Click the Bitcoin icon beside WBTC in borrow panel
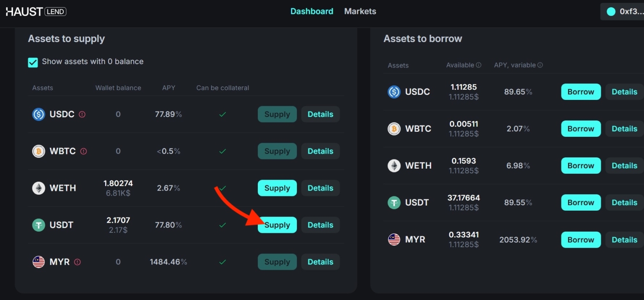This screenshot has height=300, width=644. point(394,128)
